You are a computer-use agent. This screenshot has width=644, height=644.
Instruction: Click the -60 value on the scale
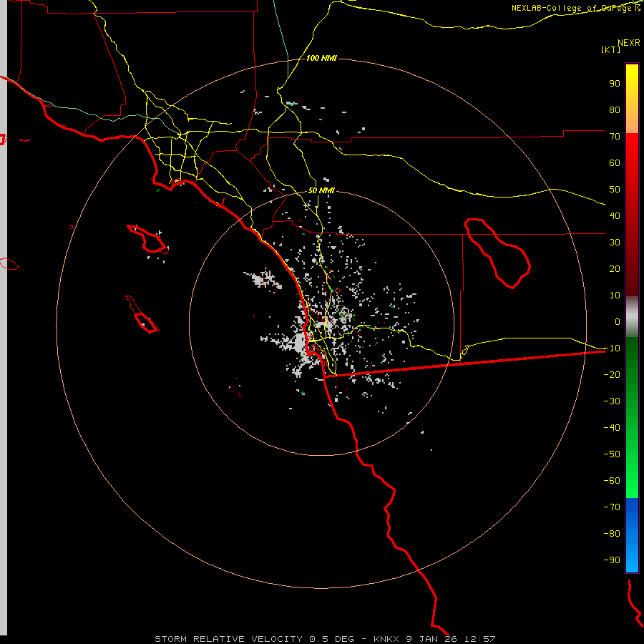[612, 481]
